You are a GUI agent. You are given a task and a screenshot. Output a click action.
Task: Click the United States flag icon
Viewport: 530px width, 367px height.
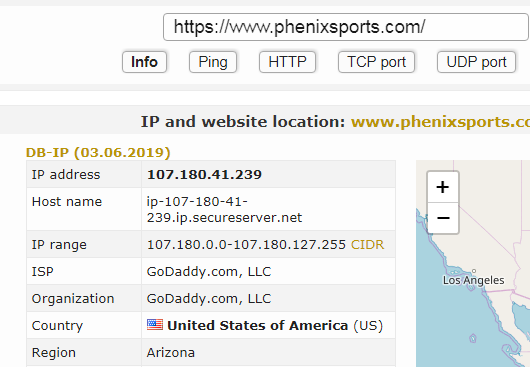click(x=155, y=325)
